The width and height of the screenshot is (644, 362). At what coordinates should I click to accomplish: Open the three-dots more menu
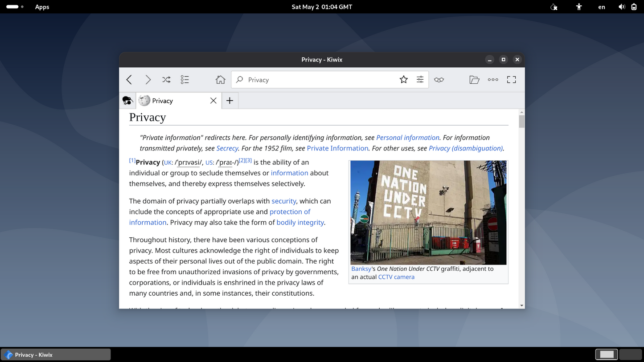click(493, 80)
